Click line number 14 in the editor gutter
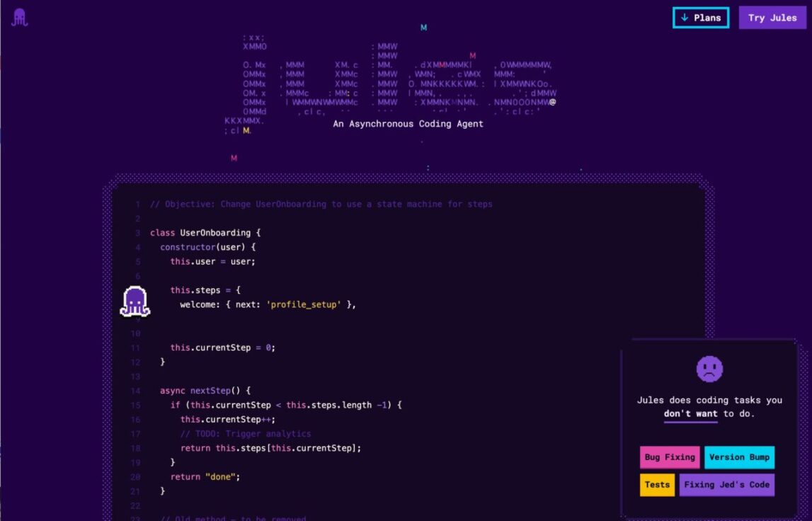This screenshot has width=812, height=521. (137, 390)
